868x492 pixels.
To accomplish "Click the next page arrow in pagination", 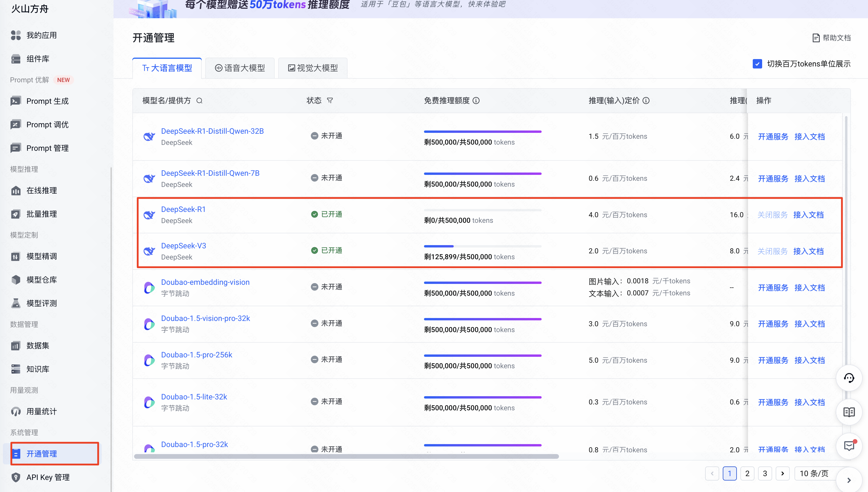I will pos(782,473).
